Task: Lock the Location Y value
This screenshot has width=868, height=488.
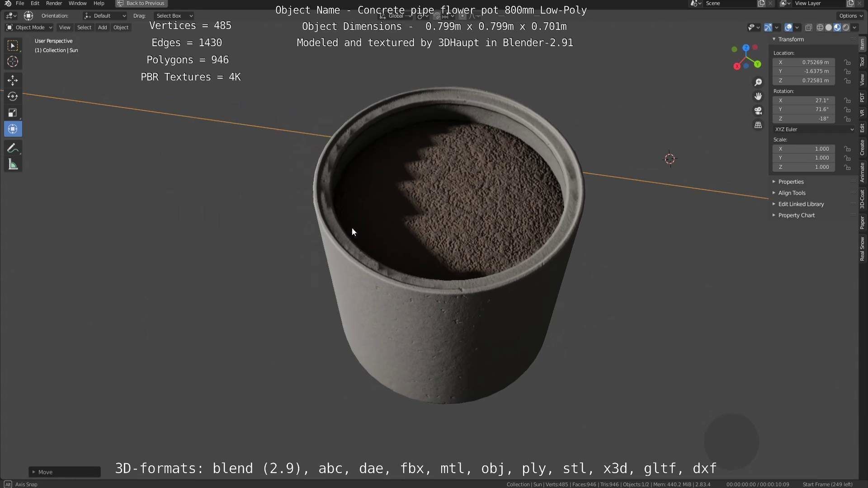Action: pos(847,71)
